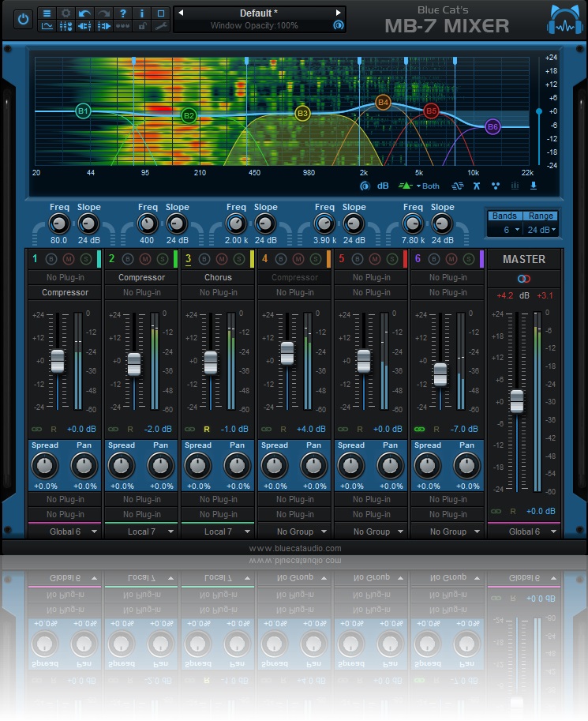Click the window square icon in toolbar
Screen dimensions: 588x721
click(160, 13)
